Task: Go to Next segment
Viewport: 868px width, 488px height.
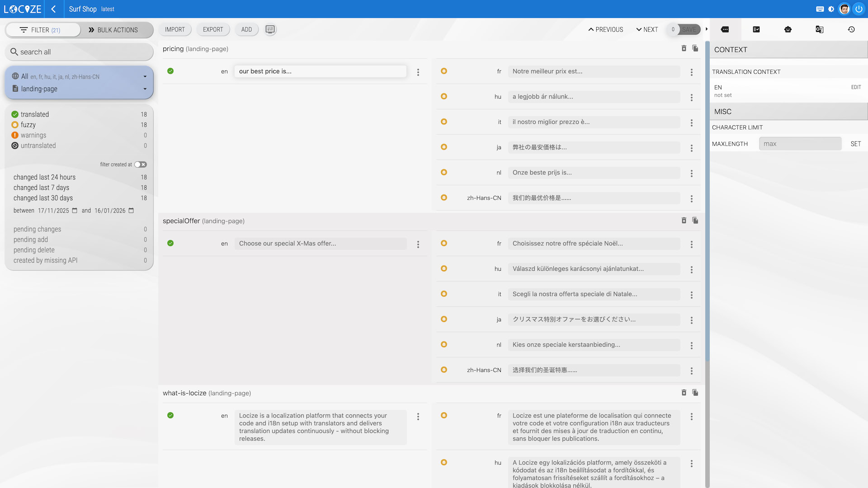Action: tap(646, 29)
